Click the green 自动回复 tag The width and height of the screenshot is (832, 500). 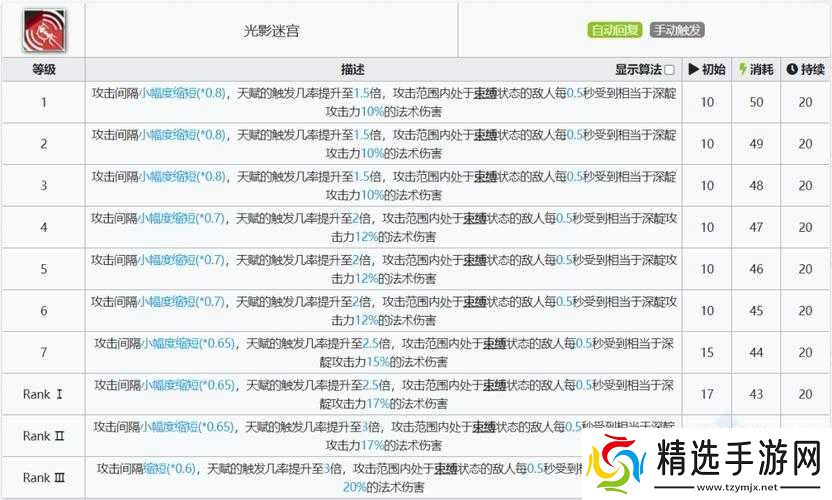[614, 30]
